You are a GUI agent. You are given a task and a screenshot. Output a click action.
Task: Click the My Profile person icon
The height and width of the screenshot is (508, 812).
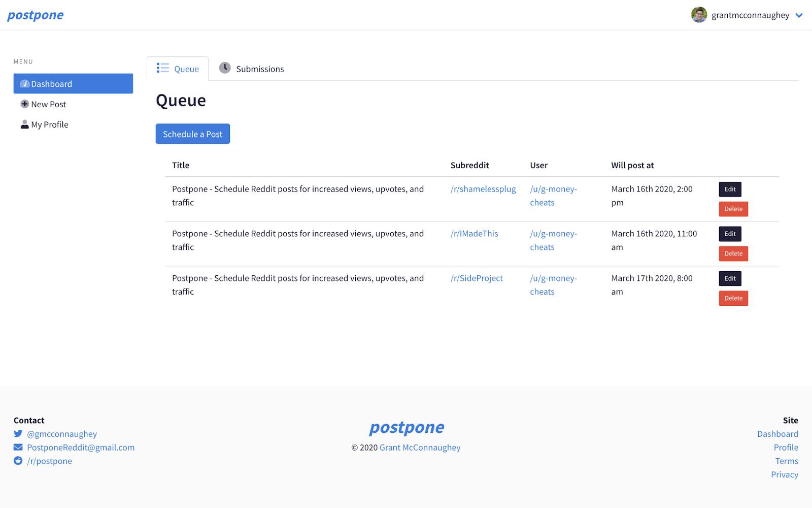click(x=24, y=124)
